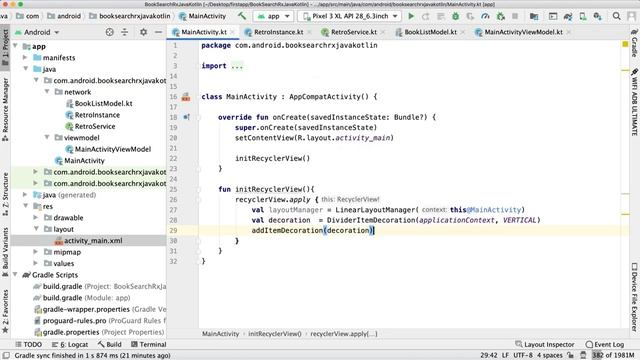Click the Search Everywhere magnifier icon
The image size is (640, 360).
(616, 16)
